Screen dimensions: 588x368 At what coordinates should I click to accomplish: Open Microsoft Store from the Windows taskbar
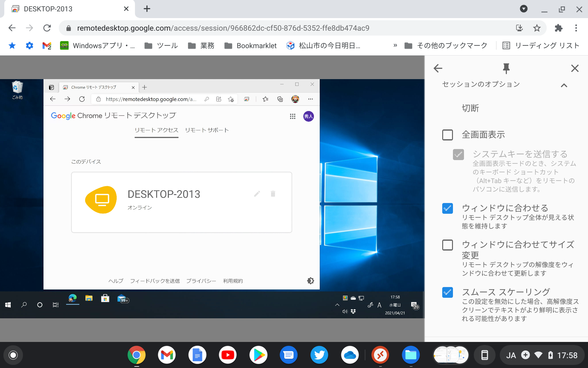tap(105, 298)
